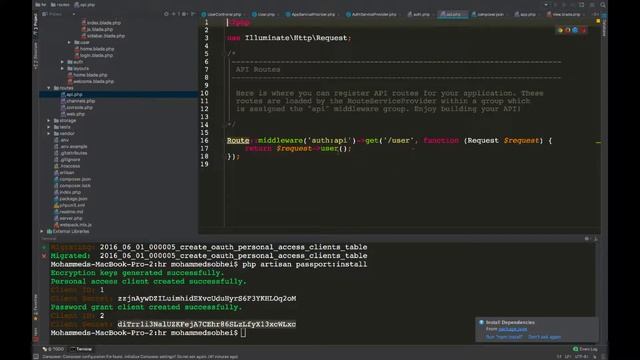Viewport: 640px width, 360px height.
Task: Expand the user folder in project tree
Action: [69, 42]
